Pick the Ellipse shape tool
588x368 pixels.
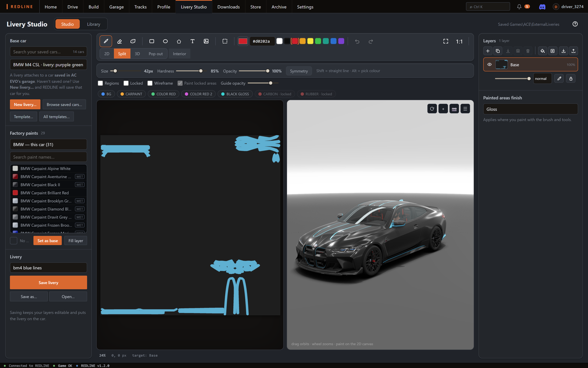(x=165, y=41)
